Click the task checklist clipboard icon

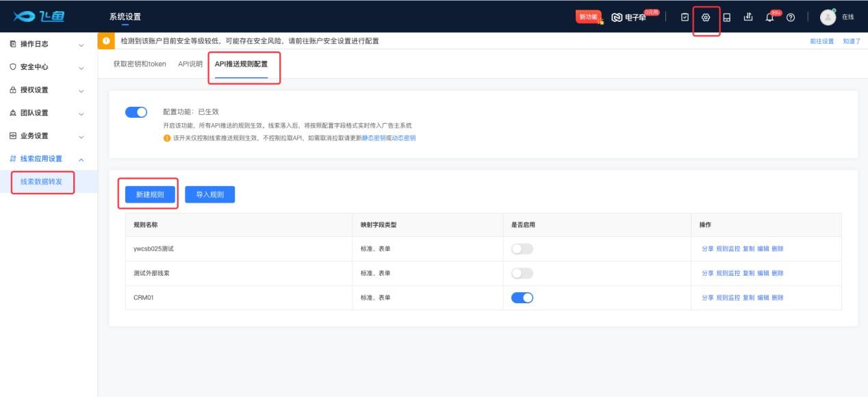pos(685,17)
